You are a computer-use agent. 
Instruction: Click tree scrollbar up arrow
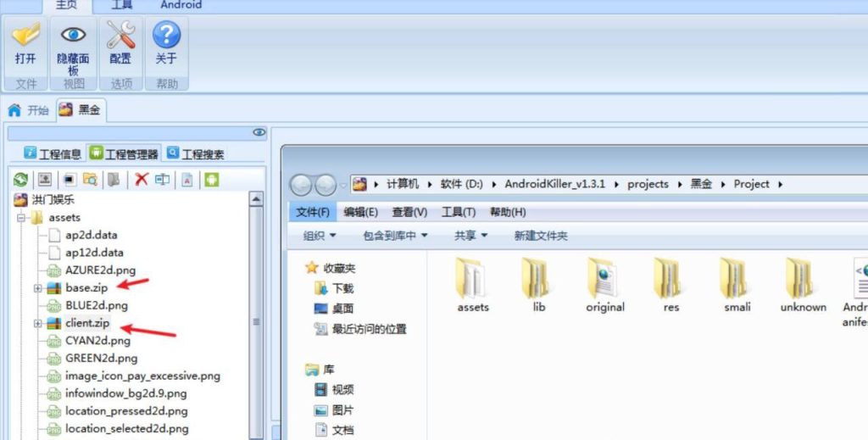tap(256, 199)
